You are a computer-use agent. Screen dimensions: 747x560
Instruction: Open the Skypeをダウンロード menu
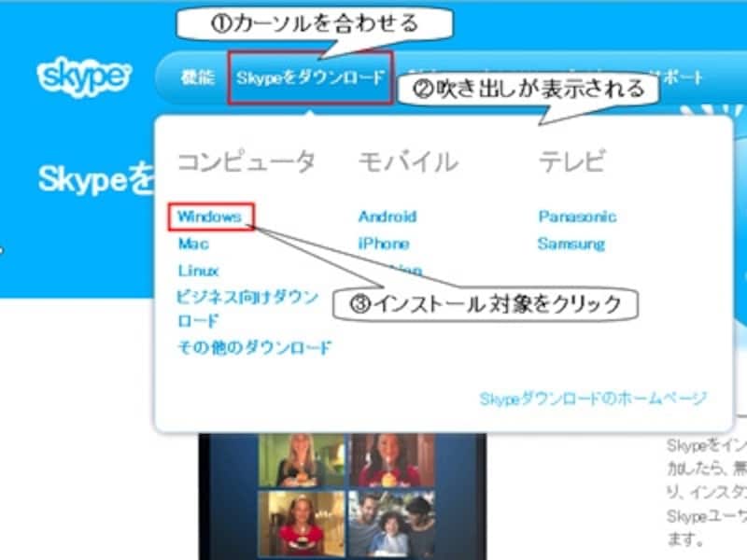coord(310,77)
